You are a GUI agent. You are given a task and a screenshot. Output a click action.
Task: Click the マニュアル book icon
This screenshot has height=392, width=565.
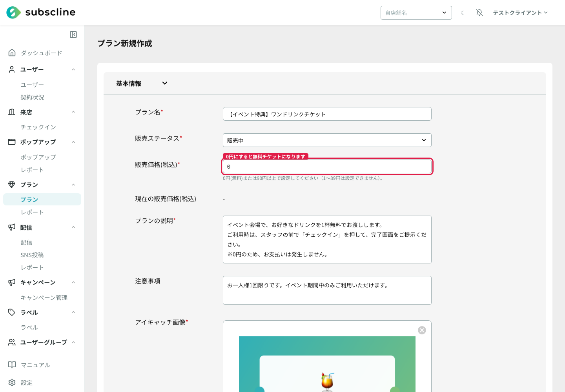12,365
